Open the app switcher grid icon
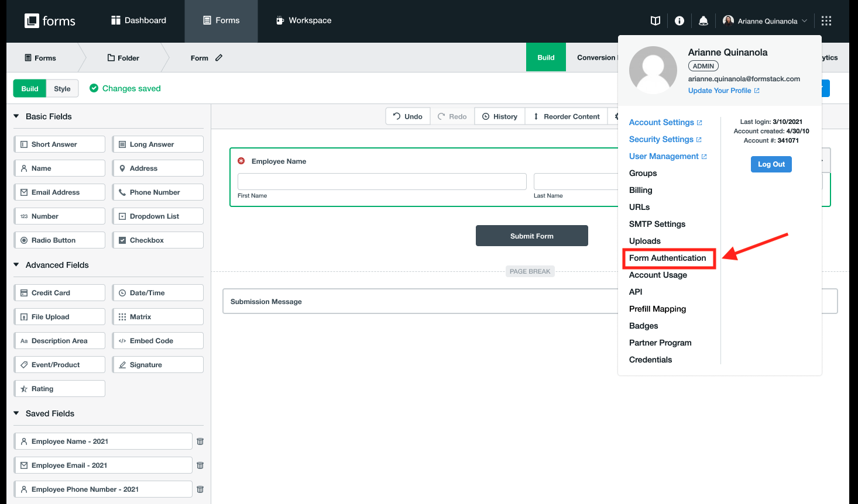Viewport: 858px width, 504px height. click(826, 21)
